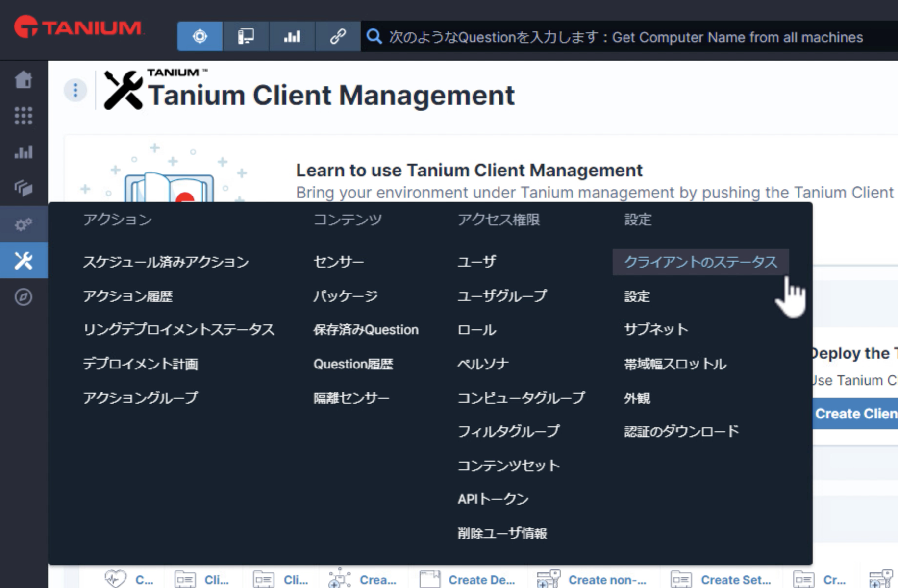Click the icon beside Create De...
898x588 pixels.
(430, 579)
